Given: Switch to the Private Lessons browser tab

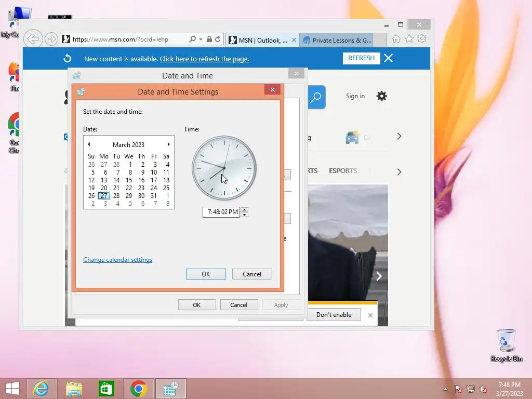Looking at the screenshot, I should tap(337, 41).
